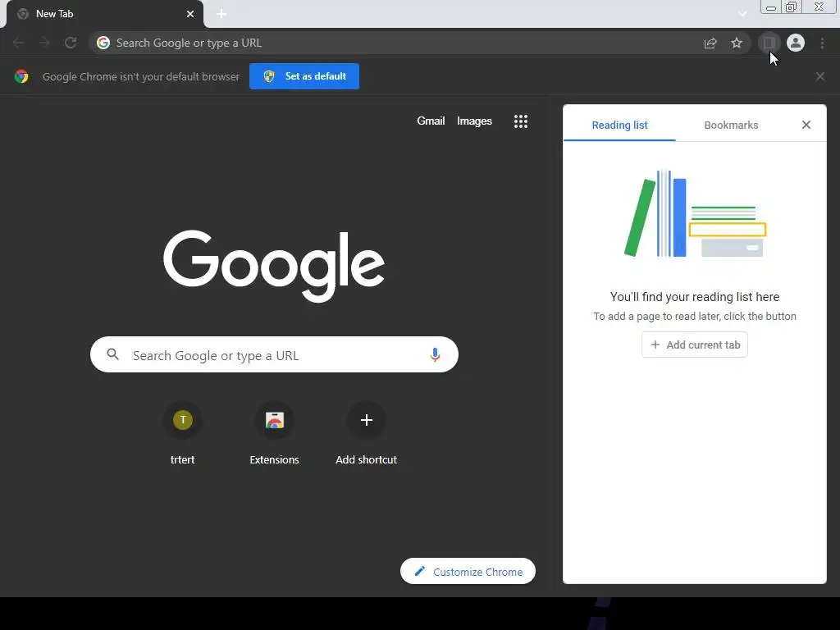Screen dimensions: 840x630
Task: Click the back navigation arrow
Action: [18, 43]
